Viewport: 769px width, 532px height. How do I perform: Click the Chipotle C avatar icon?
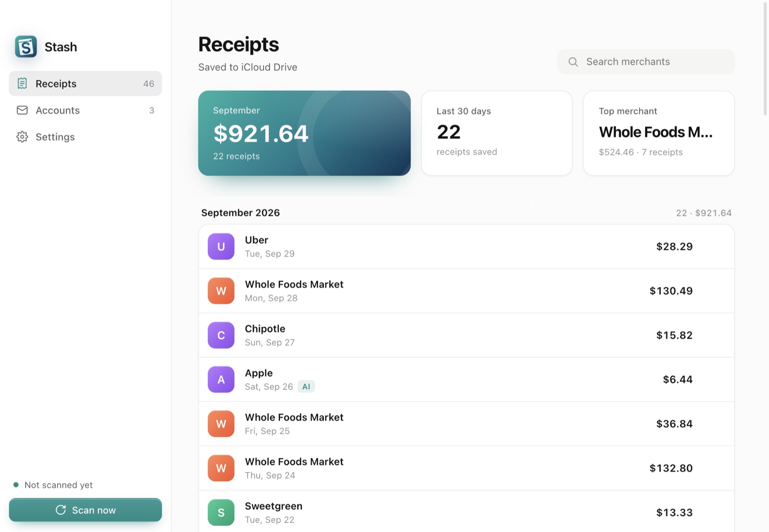coord(221,335)
